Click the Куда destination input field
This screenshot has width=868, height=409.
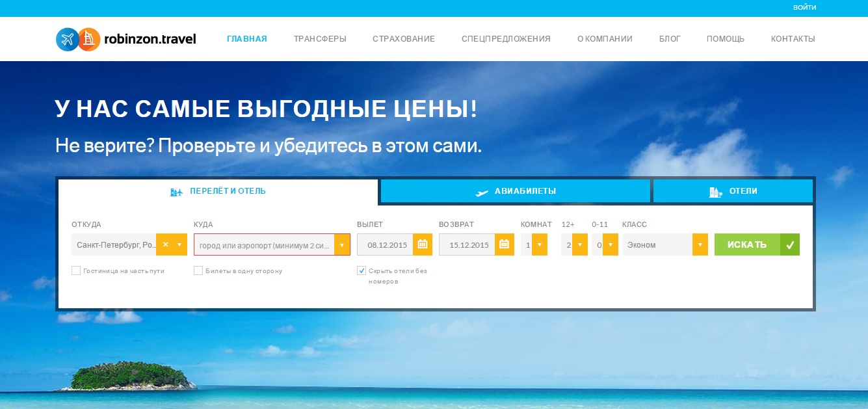click(263, 245)
